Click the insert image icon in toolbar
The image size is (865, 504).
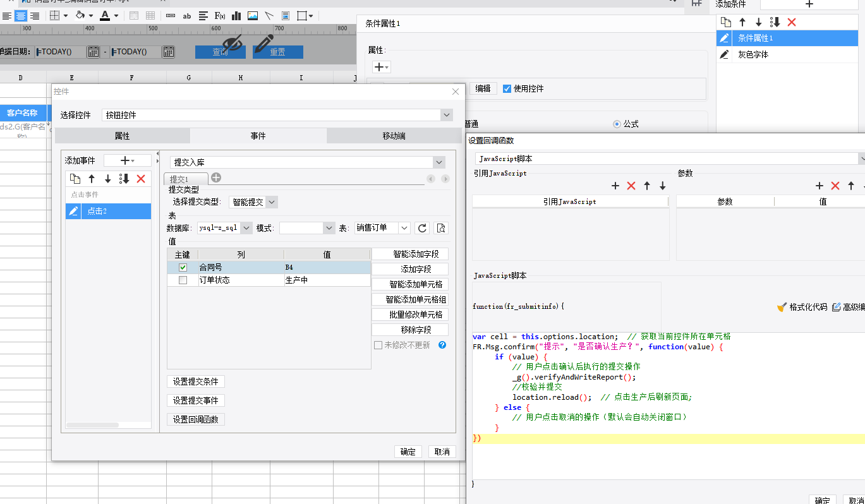pos(253,16)
